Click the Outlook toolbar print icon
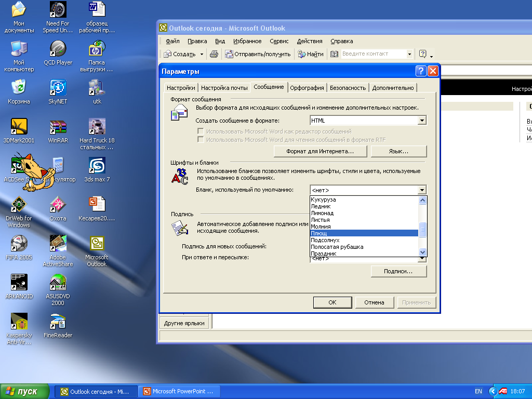 click(x=214, y=54)
